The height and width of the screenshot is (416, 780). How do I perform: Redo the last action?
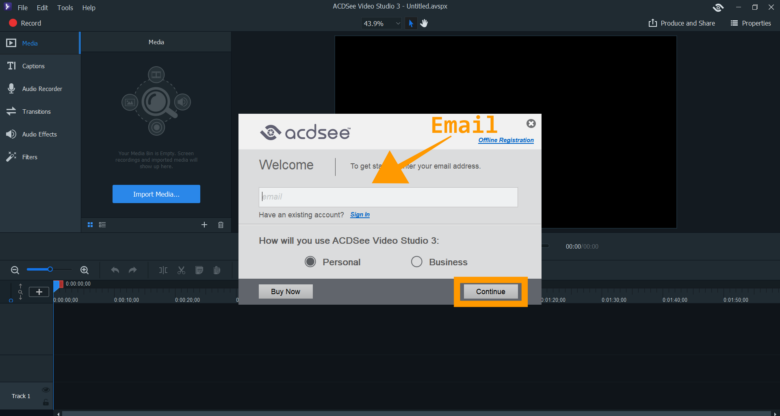[133, 270]
